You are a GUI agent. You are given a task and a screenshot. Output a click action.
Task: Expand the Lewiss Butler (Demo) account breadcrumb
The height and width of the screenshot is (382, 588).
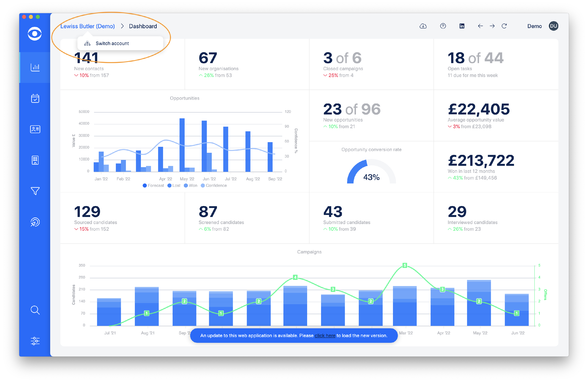(87, 26)
